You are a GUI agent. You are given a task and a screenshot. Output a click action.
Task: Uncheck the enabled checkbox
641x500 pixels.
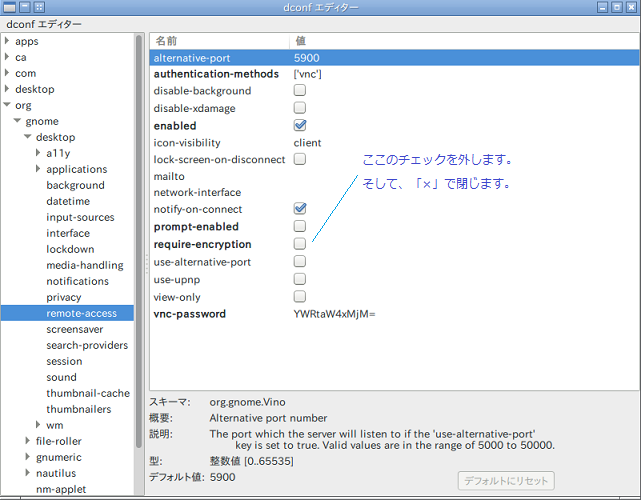300,125
